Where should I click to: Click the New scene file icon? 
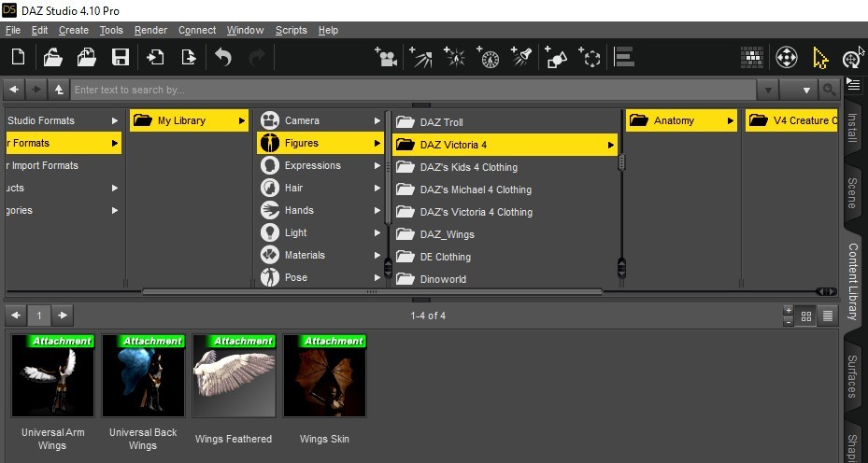click(x=19, y=57)
